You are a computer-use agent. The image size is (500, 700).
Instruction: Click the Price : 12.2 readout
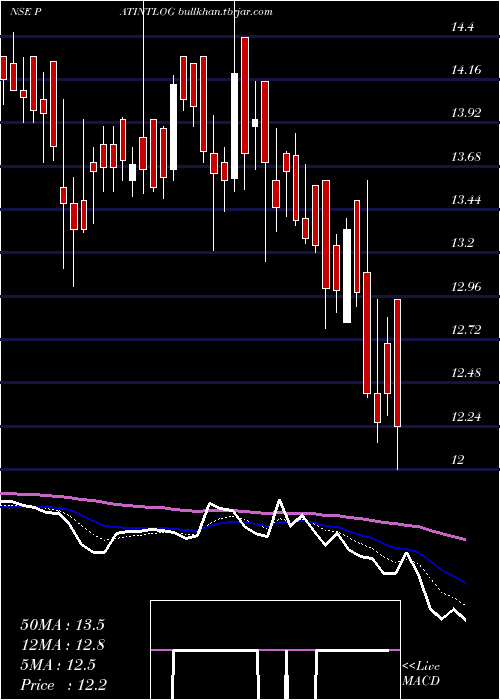(x=63, y=684)
